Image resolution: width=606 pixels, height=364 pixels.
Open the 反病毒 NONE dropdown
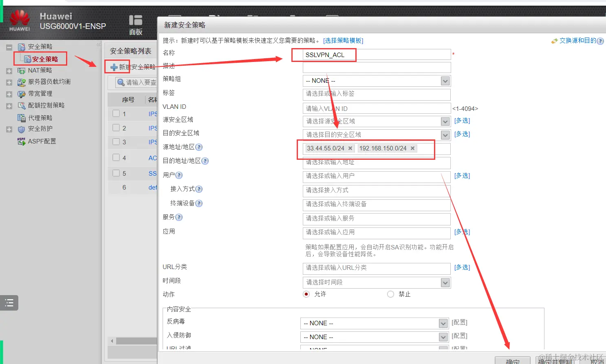[x=375, y=323]
